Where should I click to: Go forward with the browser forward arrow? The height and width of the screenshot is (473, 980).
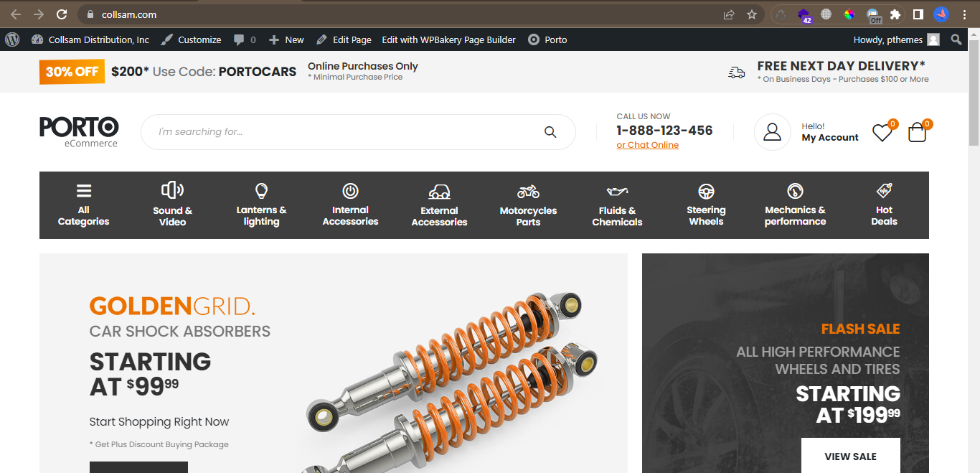[39, 14]
